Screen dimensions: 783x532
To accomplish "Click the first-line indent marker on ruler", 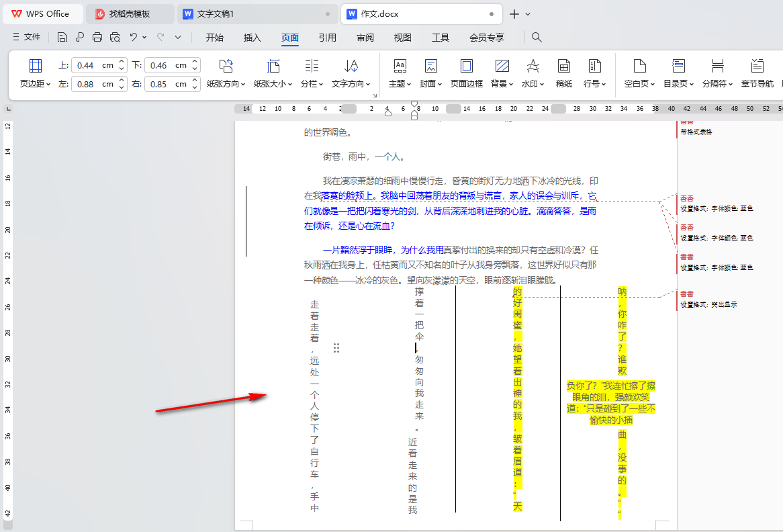I will (x=414, y=104).
